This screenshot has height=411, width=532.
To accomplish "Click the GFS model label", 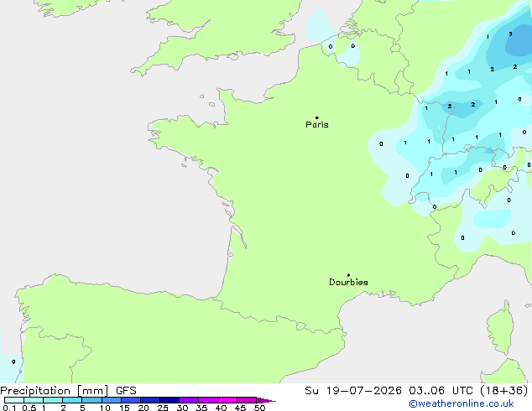I will coord(126,391).
